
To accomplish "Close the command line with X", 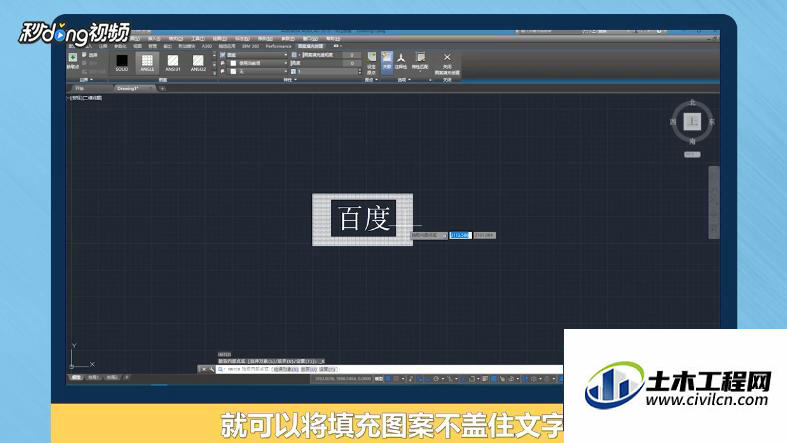I will pos(203,369).
